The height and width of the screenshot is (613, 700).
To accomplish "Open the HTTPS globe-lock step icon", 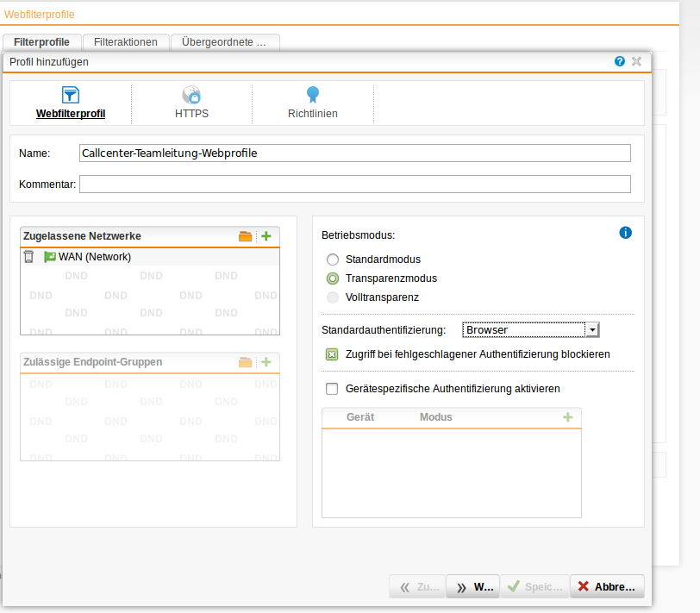I will point(191,95).
